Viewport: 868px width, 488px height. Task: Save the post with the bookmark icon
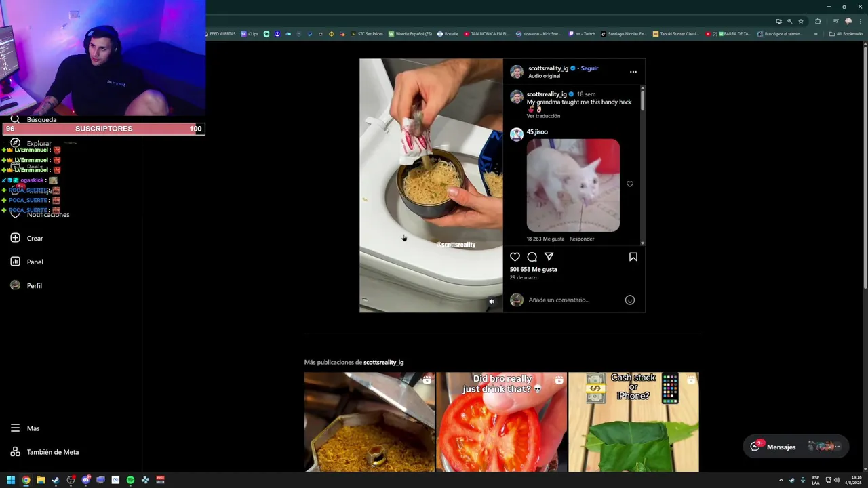633,257
